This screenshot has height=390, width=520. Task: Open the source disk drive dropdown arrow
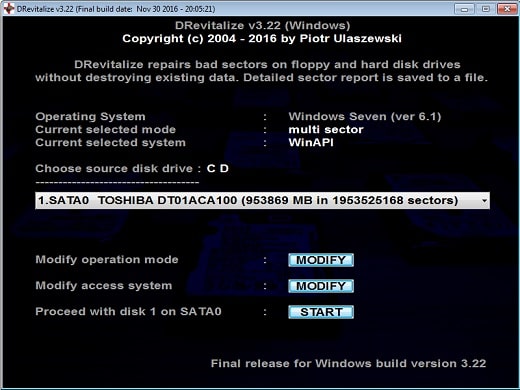pyautogui.click(x=484, y=201)
